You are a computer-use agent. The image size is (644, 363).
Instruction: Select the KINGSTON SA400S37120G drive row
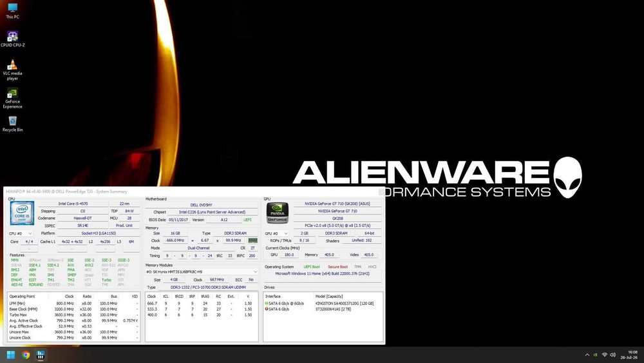coord(323,304)
